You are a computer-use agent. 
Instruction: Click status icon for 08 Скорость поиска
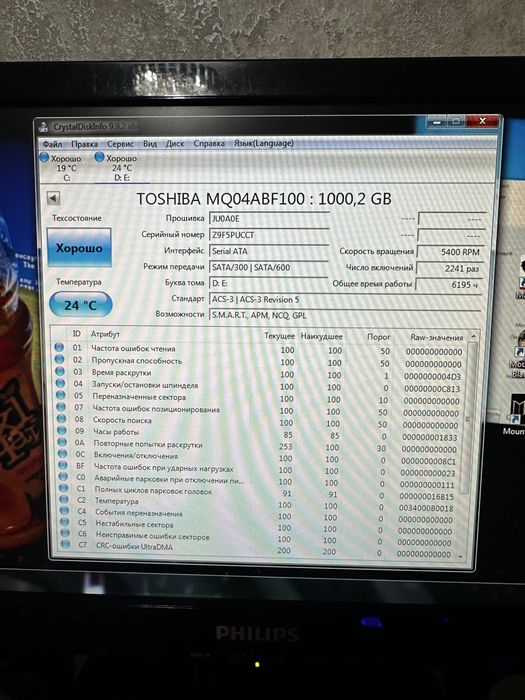coord(62,419)
